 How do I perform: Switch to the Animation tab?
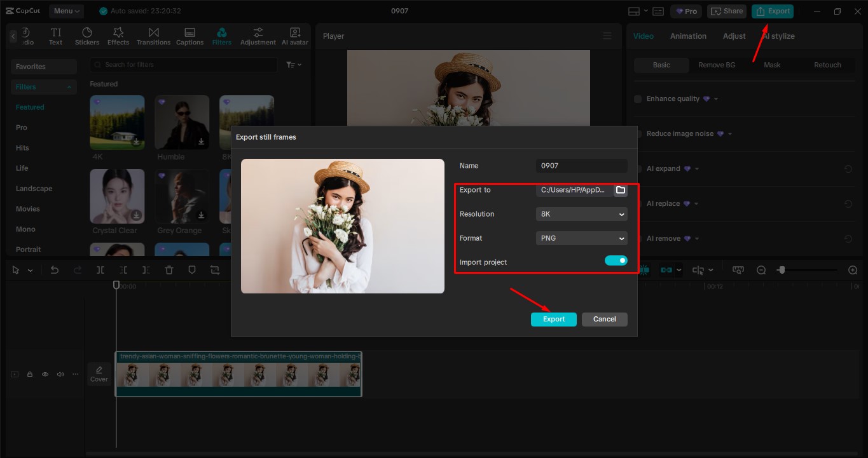click(x=687, y=36)
